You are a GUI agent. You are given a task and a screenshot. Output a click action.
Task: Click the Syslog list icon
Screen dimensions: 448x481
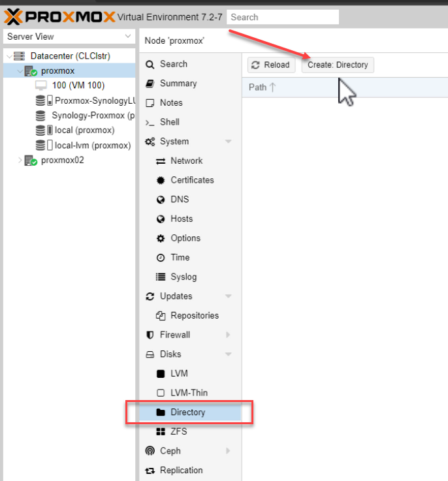point(161,277)
